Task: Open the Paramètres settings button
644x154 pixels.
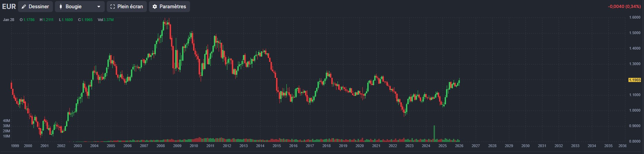Action: pos(169,7)
